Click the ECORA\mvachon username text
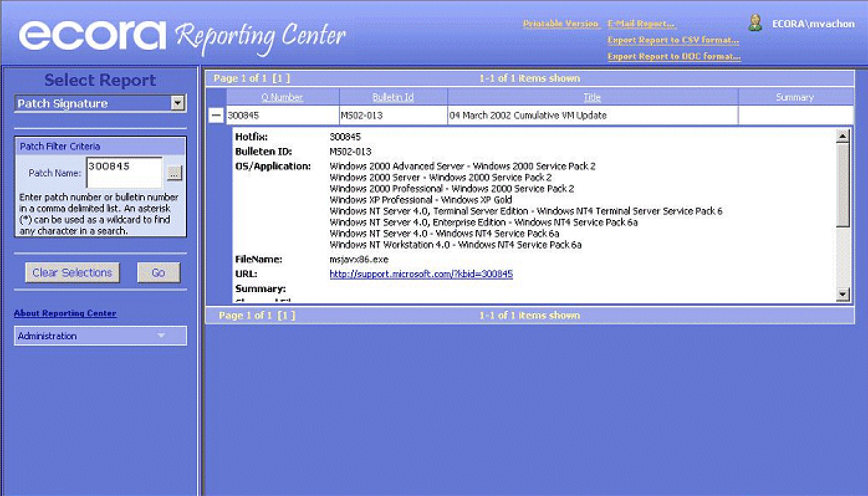Screen dimensions: 868x496 [x=813, y=24]
